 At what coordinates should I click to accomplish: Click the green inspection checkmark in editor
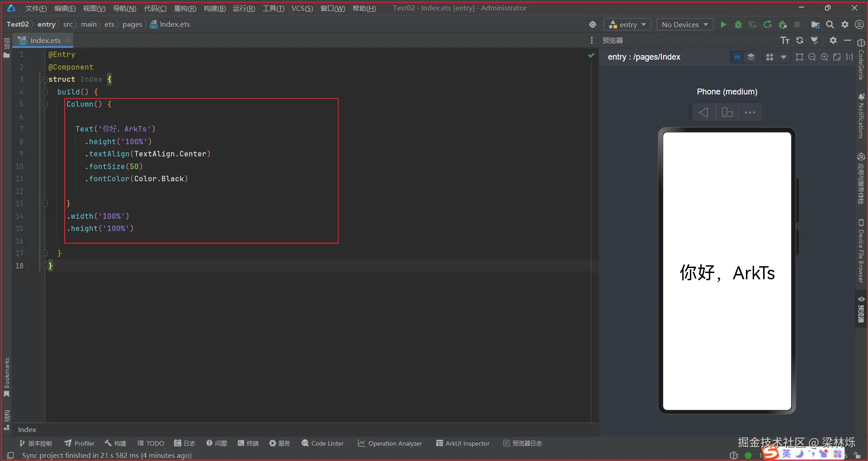[591, 55]
